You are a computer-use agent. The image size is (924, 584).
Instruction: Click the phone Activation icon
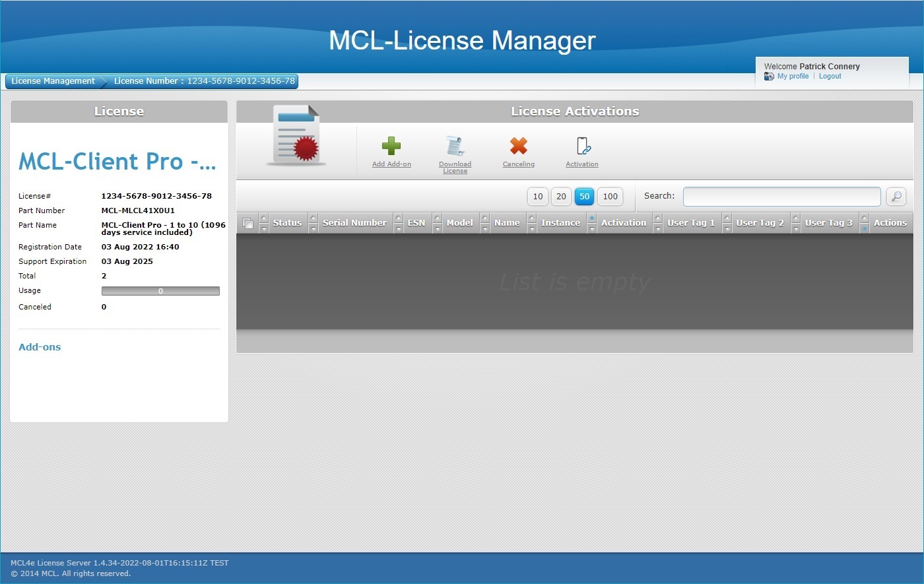point(582,146)
